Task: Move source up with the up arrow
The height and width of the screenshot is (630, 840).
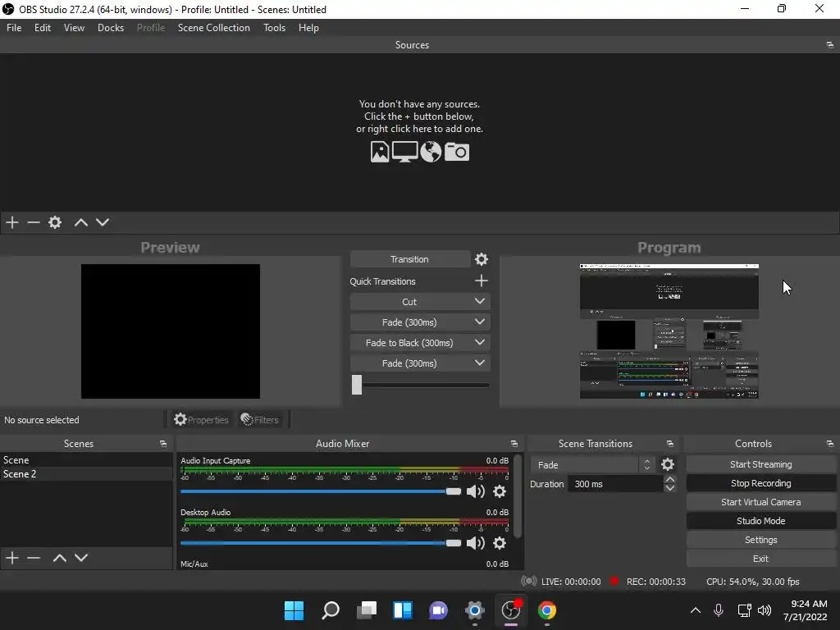Action: coord(81,222)
